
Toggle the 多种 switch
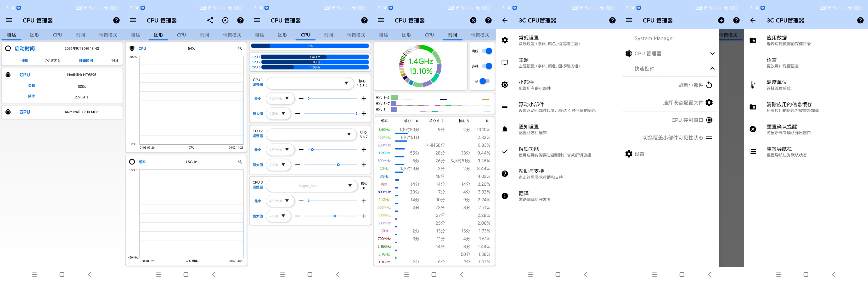(487, 66)
